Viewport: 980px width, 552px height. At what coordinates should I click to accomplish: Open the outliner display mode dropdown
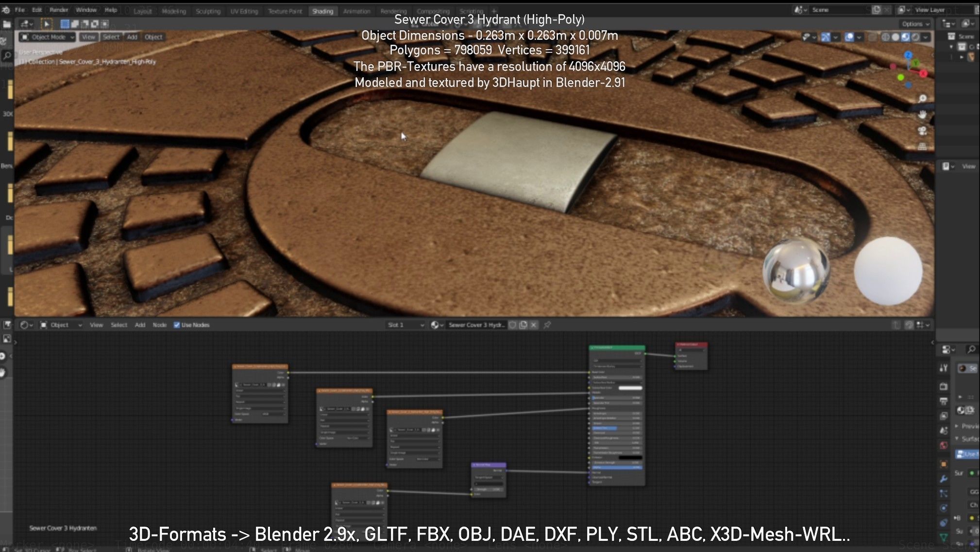pyautogui.click(x=969, y=24)
